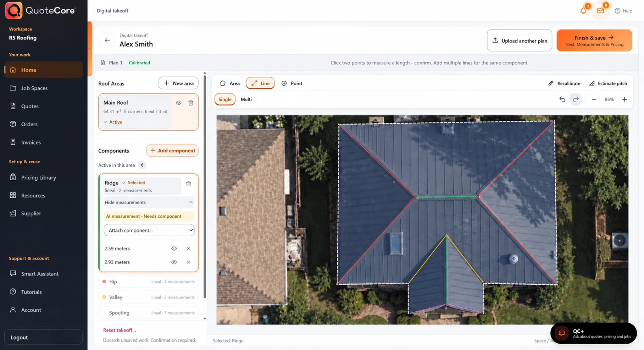Select the Area drawing tool
Image resolution: width=644 pixels, height=350 pixels.
coord(230,83)
